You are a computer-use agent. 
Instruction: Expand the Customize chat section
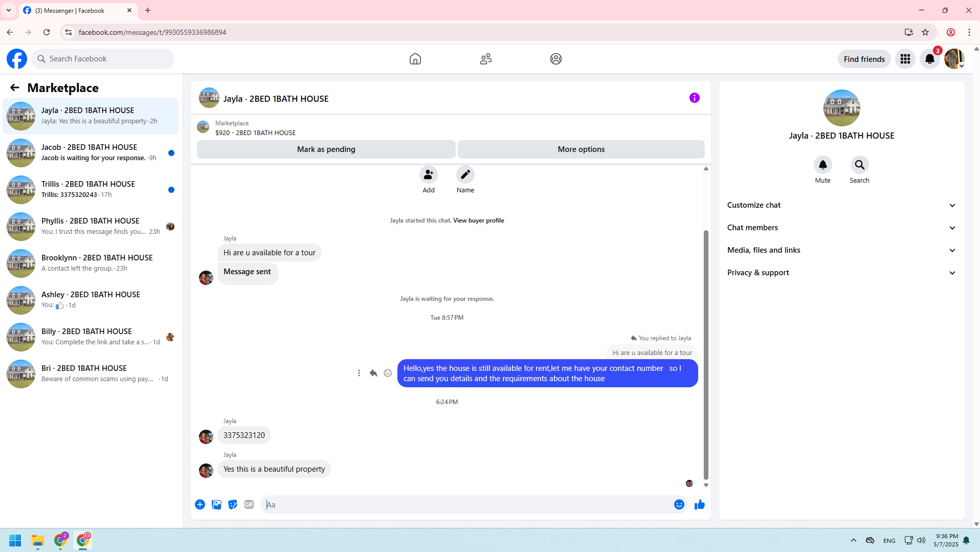point(841,205)
